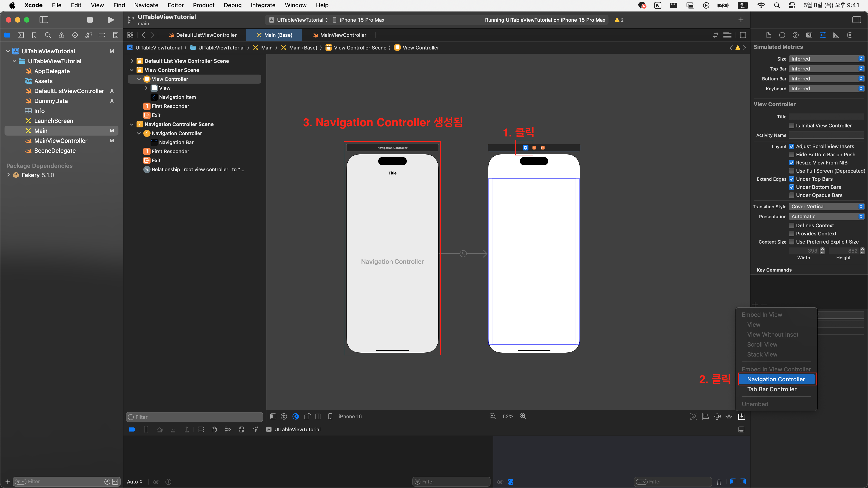
Task: Open the library with the plus button
Action: tap(741, 20)
